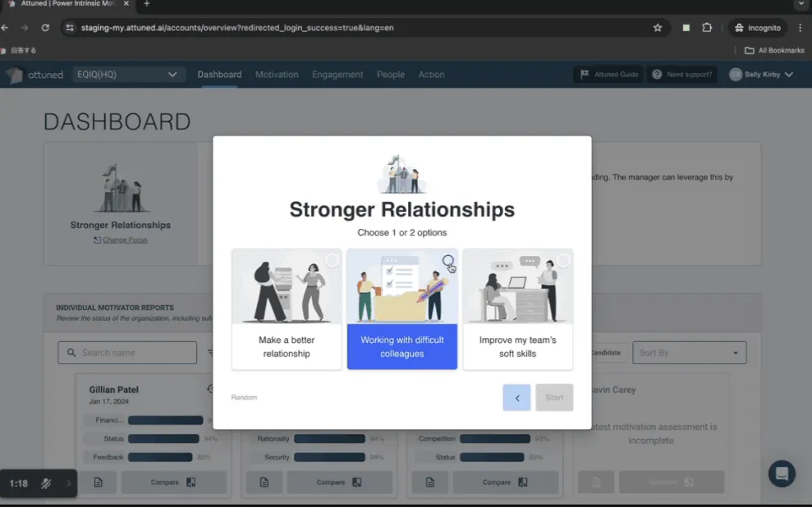Expand the Sally Kirby account menu
This screenshot has width=812, height=507.
tap(761, 75)
